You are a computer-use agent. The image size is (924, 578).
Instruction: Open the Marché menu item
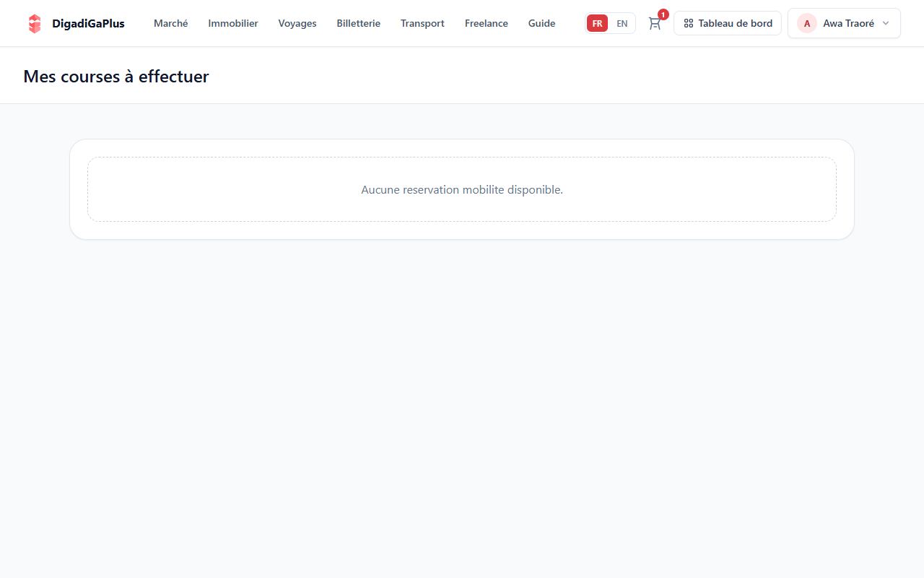click(171, 23)
